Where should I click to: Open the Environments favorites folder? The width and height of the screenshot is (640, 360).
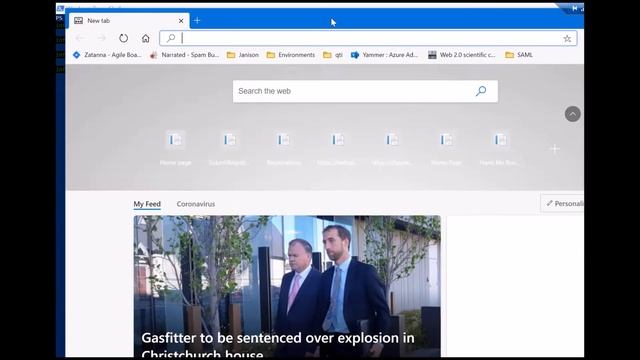pos(291,55)
